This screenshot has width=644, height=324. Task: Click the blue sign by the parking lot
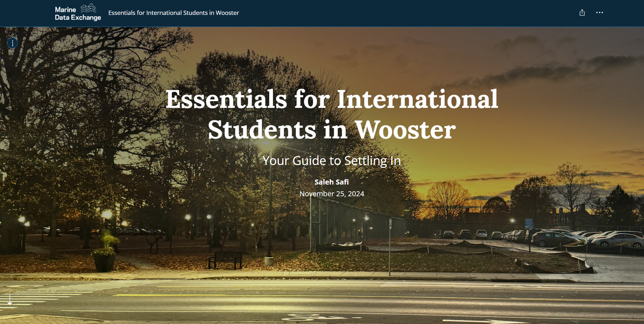click(528, 224)
